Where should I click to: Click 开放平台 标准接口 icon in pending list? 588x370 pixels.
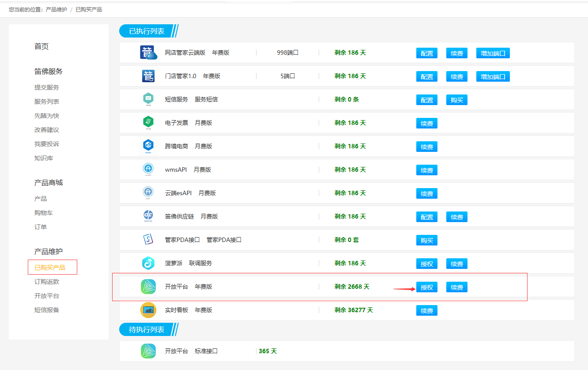click(x=148, y=351)
